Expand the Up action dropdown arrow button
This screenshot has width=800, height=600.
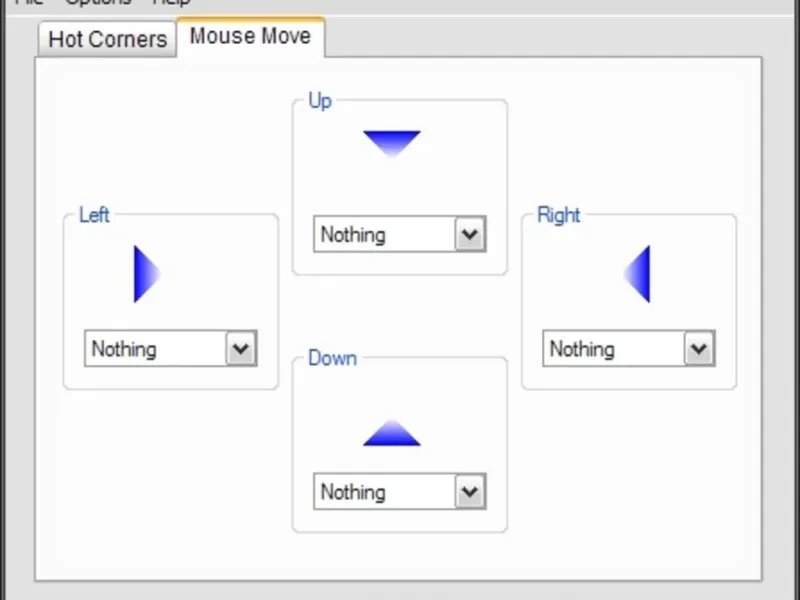coord(470,235)
